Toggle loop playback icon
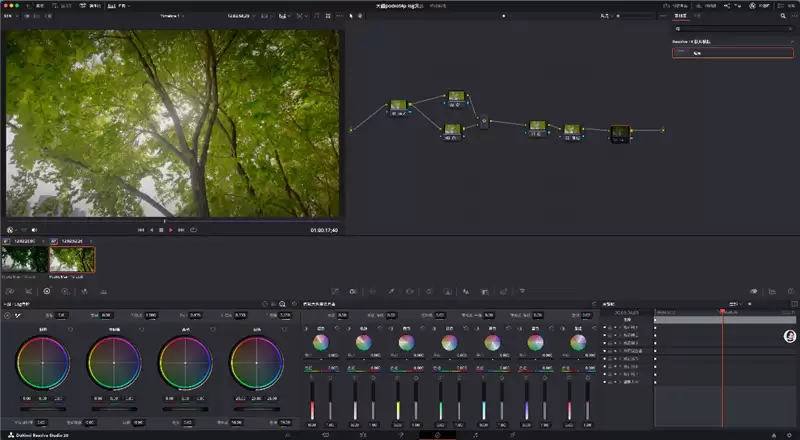 click(193, 230)
